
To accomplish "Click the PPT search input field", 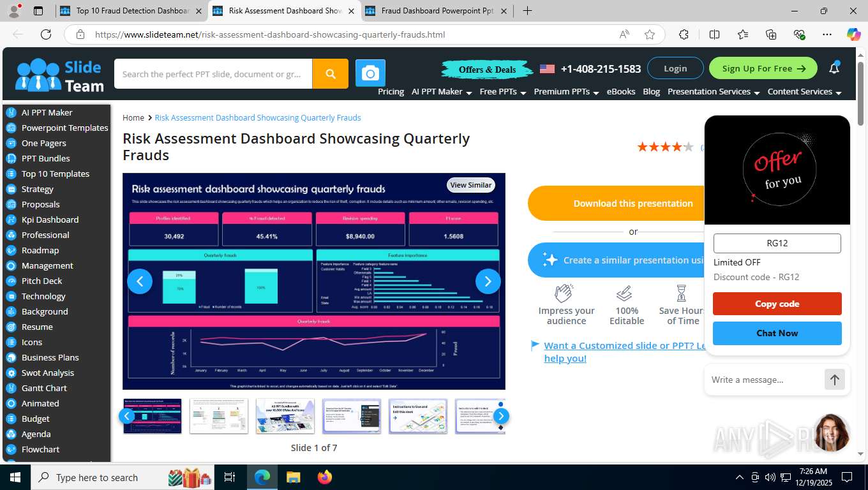I will 213,74.
